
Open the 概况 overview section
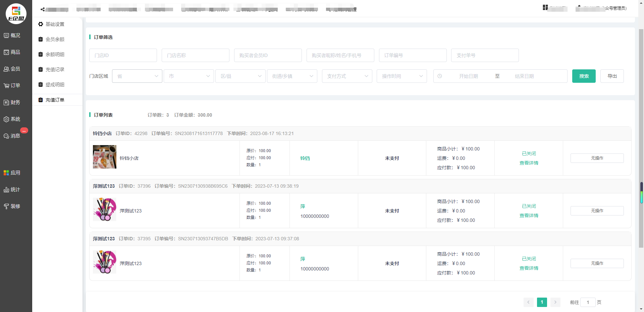(x=12, y=36)
